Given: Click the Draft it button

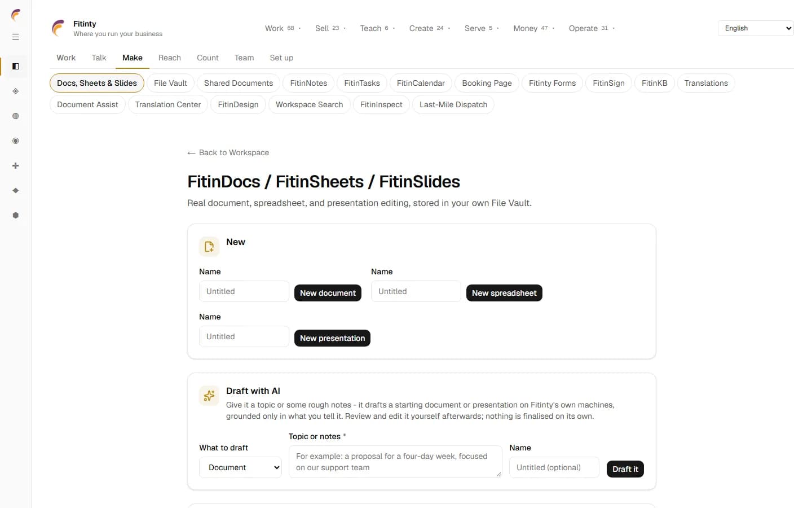Looking at the screenshot, I should [x=625, y=469].
